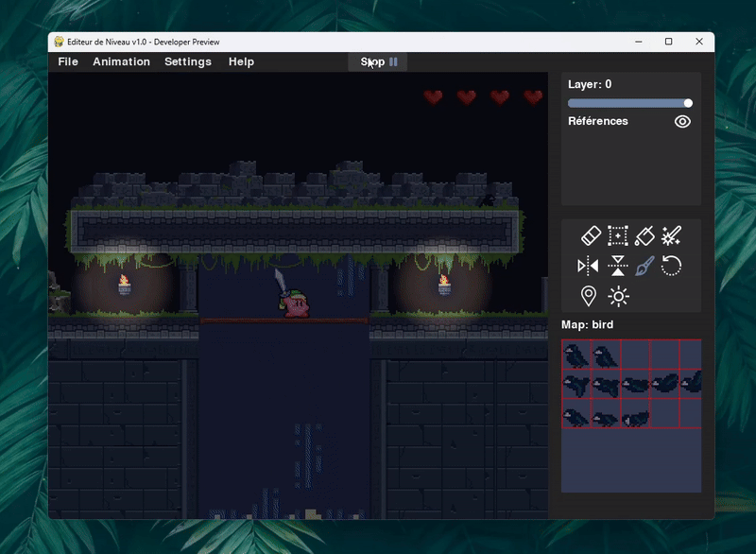756x554 pixels.
Task: Flip tile vertically with the triangles icon
Action: point(618,266)
